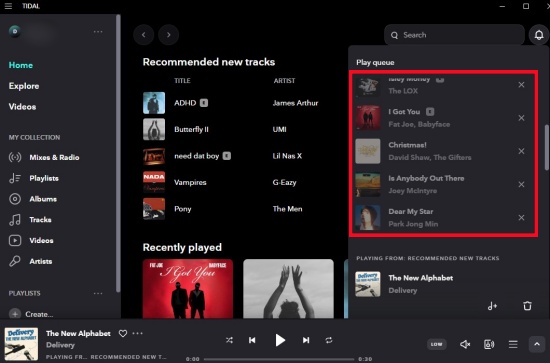This screenshot has width=550, height=363.
Task: Remove Is Anybody Out There from queue
Action: tap(521, 184)
